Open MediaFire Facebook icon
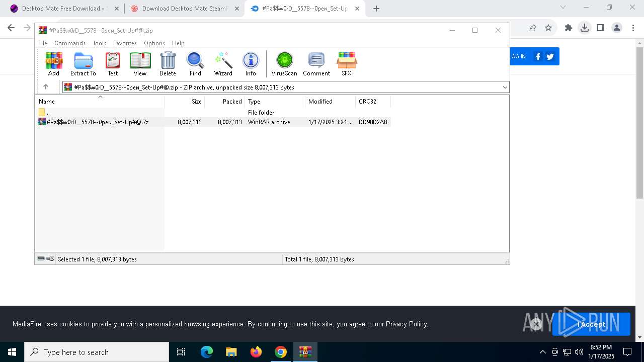644x362 pixels. [538, 56]
